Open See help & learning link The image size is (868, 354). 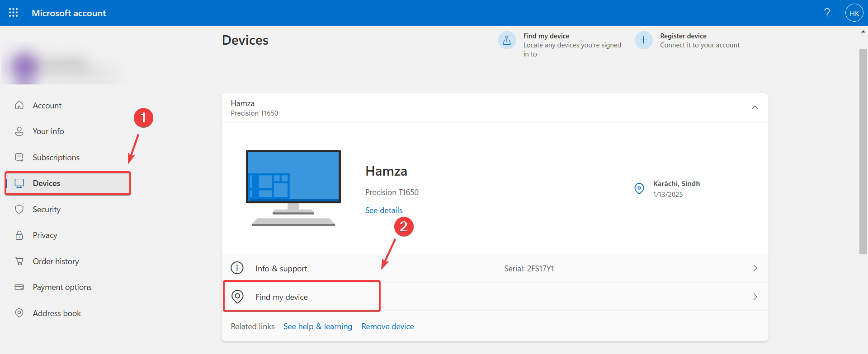pos(318,326)
